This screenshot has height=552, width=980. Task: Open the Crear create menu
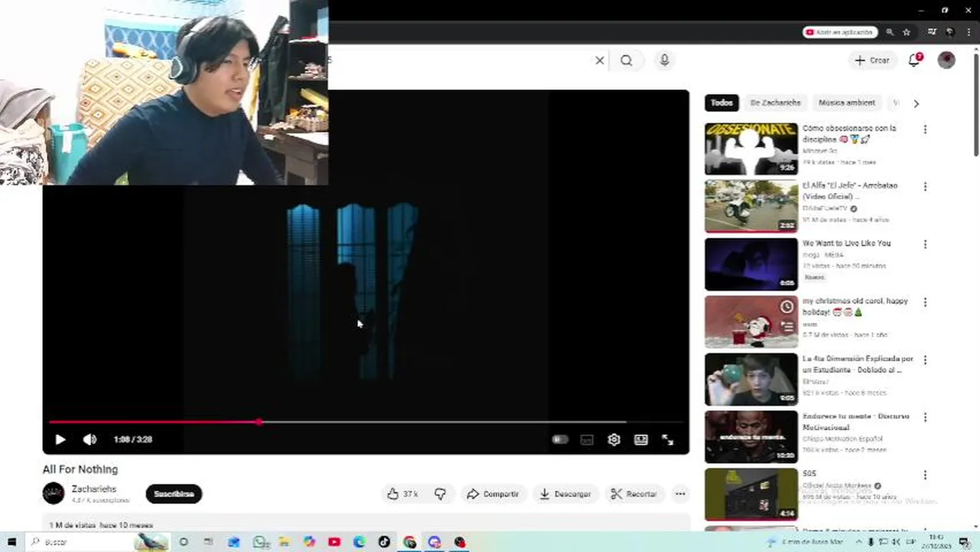pos(872,61)
